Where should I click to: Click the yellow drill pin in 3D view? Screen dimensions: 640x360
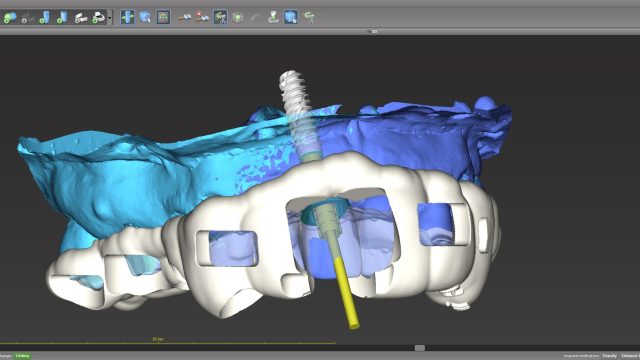[x=346, y=292]
